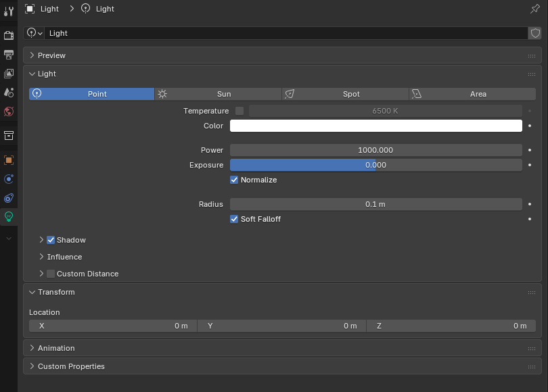Click the animate dot beside Exposure
Viewport: 548px width, 392px height.
coord(530,165)
